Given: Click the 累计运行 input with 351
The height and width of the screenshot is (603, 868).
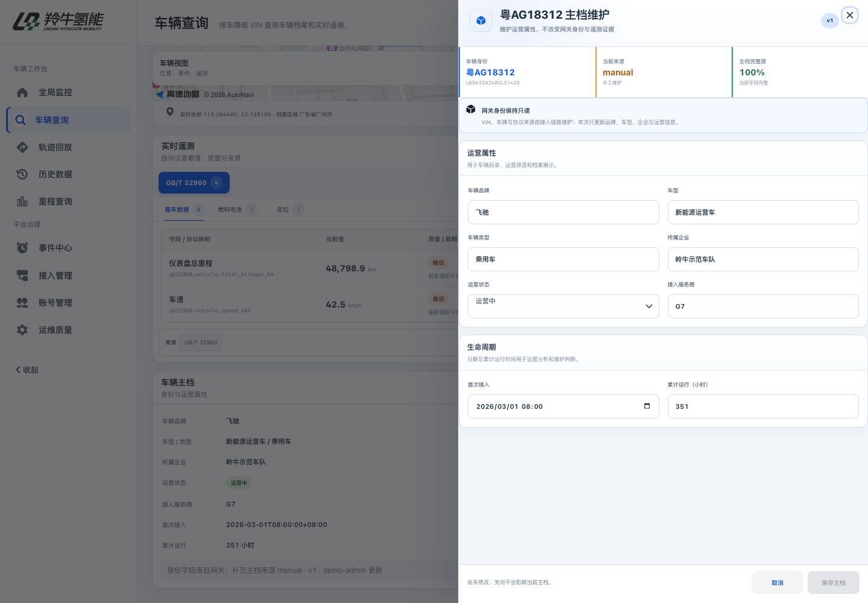Looking at the screenshot, I should [x=763, y=406].
